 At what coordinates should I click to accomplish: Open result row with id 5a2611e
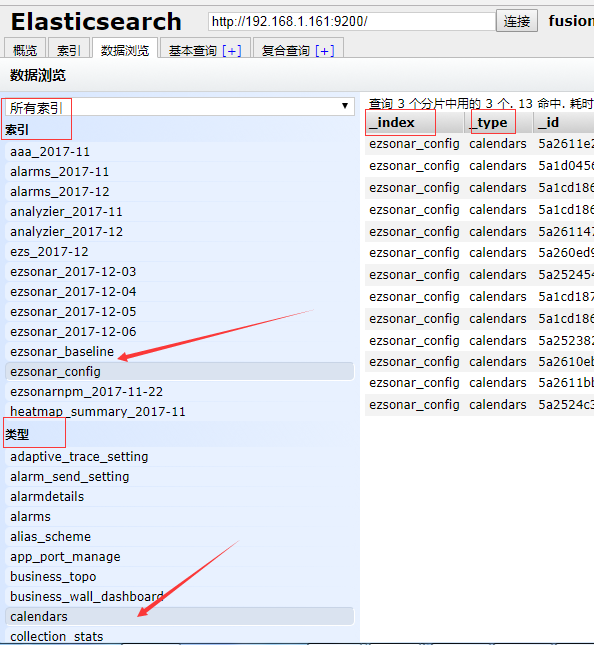[x=479, y=144]
